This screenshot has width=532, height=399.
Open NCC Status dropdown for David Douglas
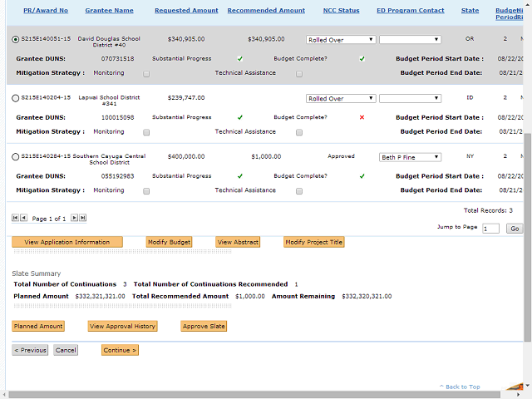click(341, 39)
